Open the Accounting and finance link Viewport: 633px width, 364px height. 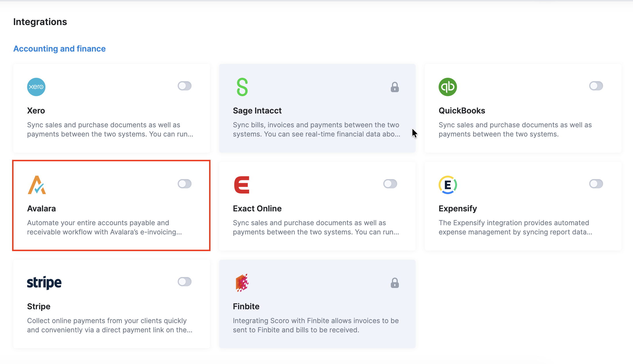click(x=60, y=49)
